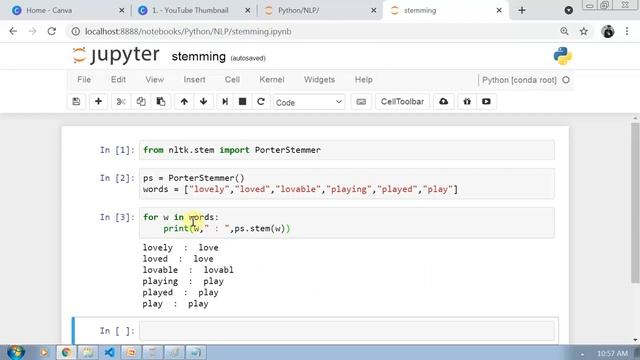Screen dimensions: 640x360
Task: Click the CellToolbar button
Action: [x=402, y=102]
